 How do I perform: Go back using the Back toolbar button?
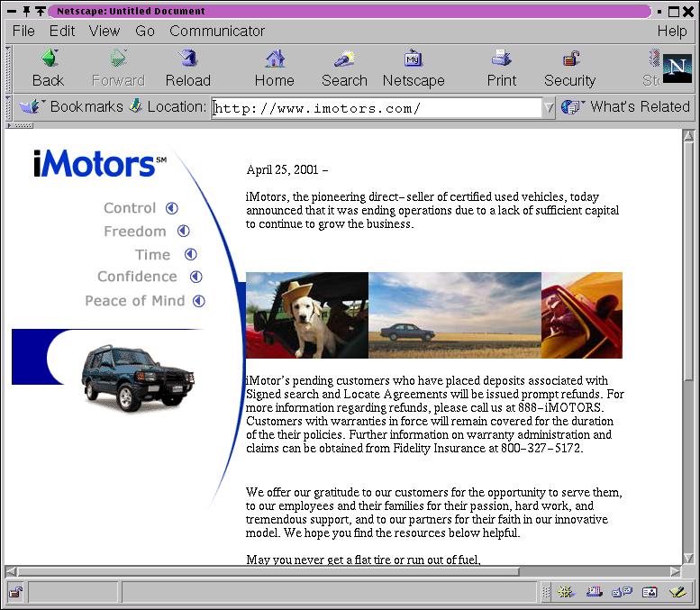pyautogui.click(x=49, y=68)
